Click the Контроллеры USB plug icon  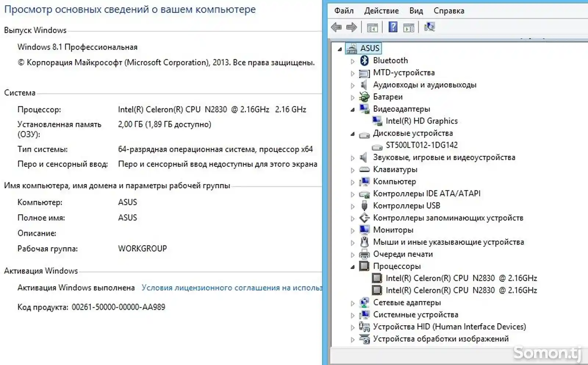coord(364,206)
